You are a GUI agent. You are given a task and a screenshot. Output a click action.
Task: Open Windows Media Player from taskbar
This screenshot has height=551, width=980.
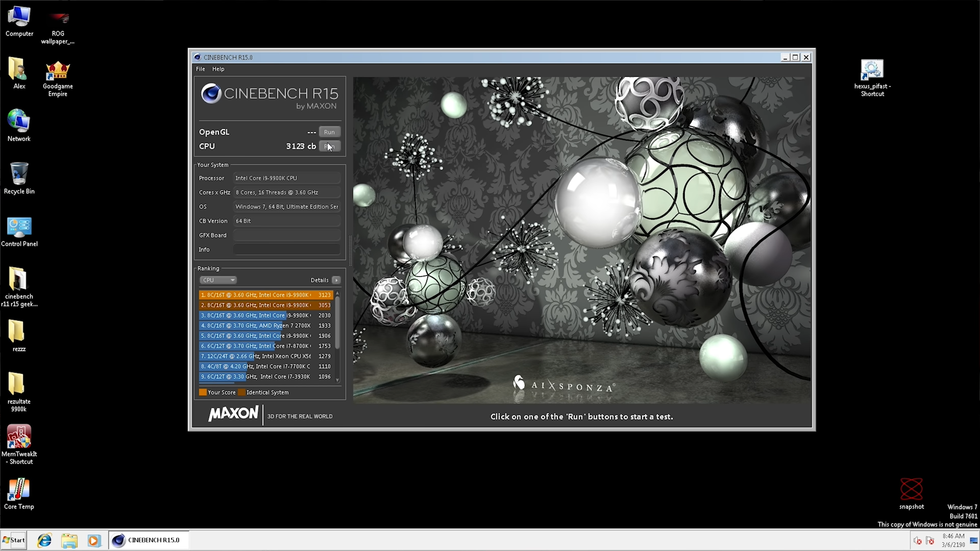93,540
